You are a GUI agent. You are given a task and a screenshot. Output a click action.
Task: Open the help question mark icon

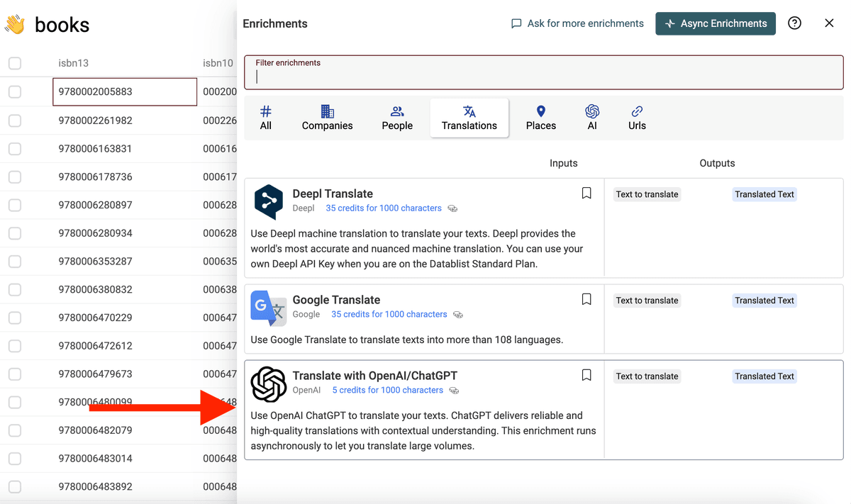coord(795,23)
